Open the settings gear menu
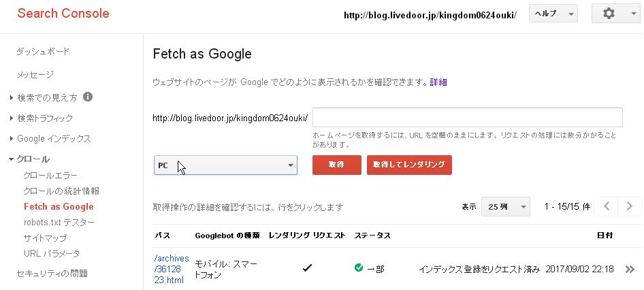The height and width of the screenshot is (290, 644). click(615, 14)
